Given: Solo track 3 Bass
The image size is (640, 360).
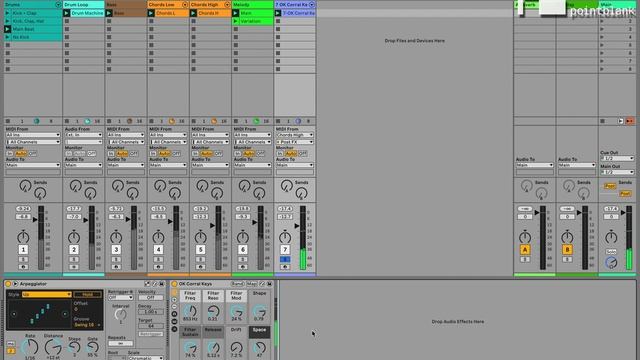Looking at the screenshot, I should 116,260.
